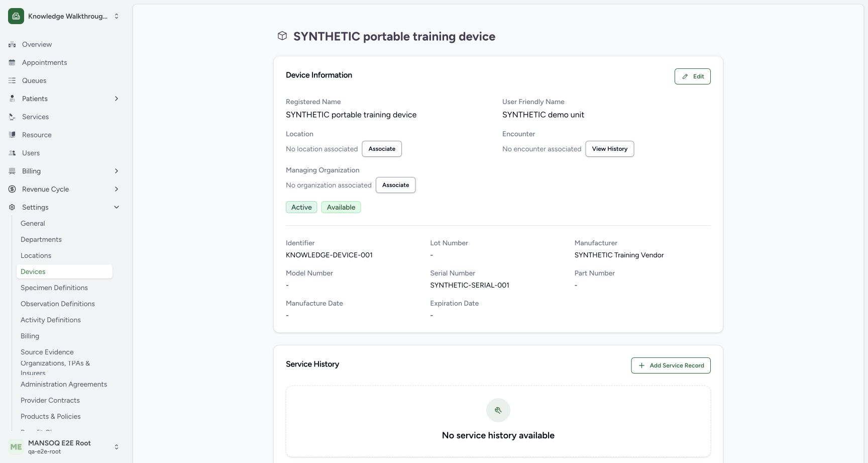Open Observation Definitions
This screenshot has width=868, height=463.
[58, 304]
